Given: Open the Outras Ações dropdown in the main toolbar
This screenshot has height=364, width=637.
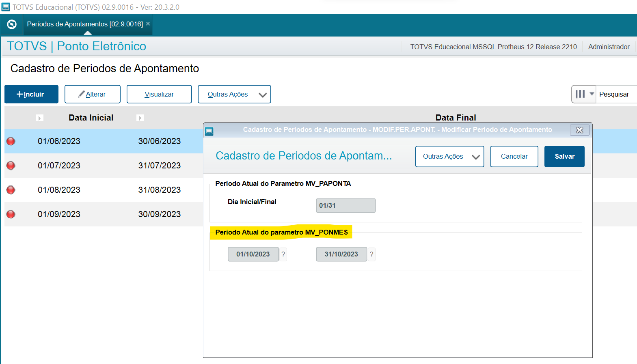Looking at the screenshot, I should [x=234, y=94].
